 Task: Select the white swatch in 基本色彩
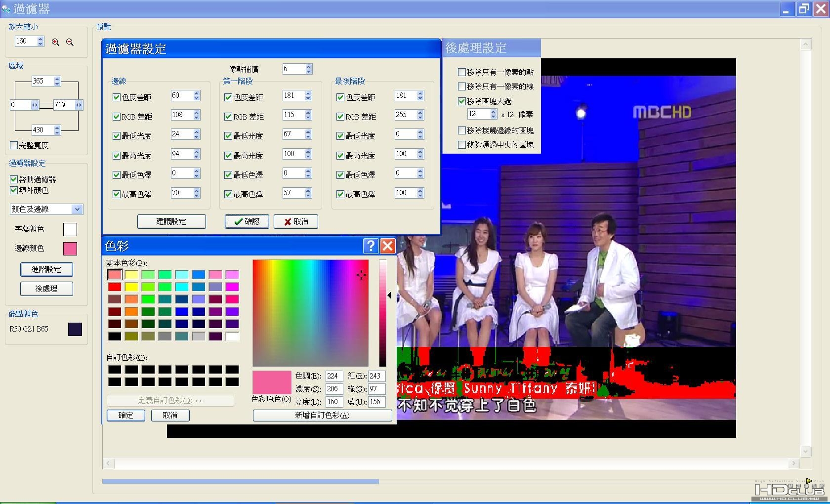coord(232,336)
